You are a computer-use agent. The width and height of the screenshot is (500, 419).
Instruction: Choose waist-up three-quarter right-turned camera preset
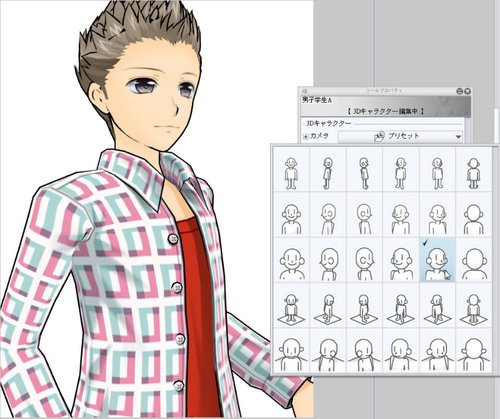click(437, 215)
